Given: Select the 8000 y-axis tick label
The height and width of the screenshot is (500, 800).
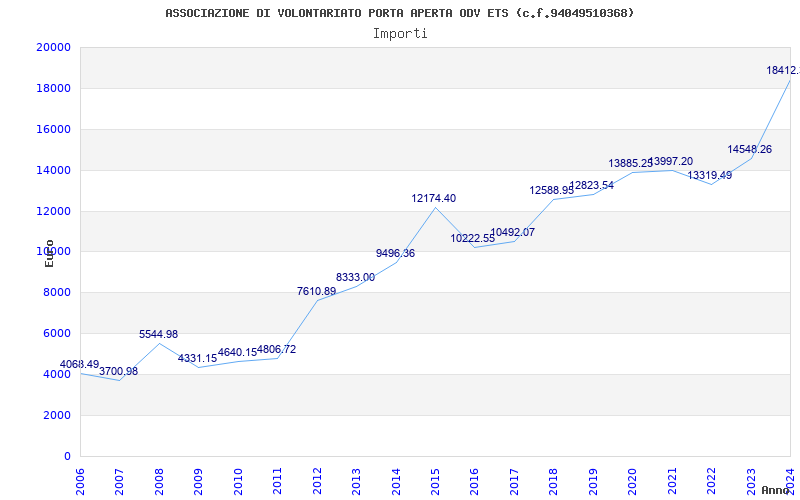Looking at the screenshot, I should pos(56,292).
